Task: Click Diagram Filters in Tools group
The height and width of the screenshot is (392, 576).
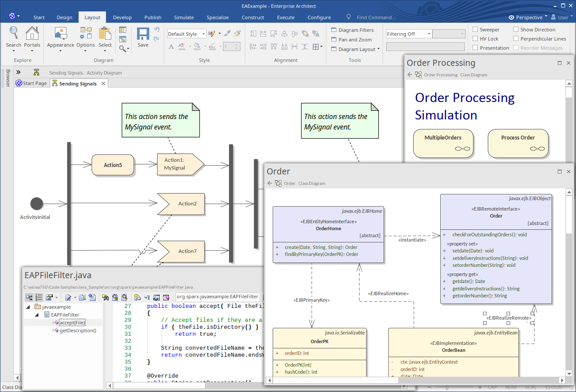Action: (352, 30)
